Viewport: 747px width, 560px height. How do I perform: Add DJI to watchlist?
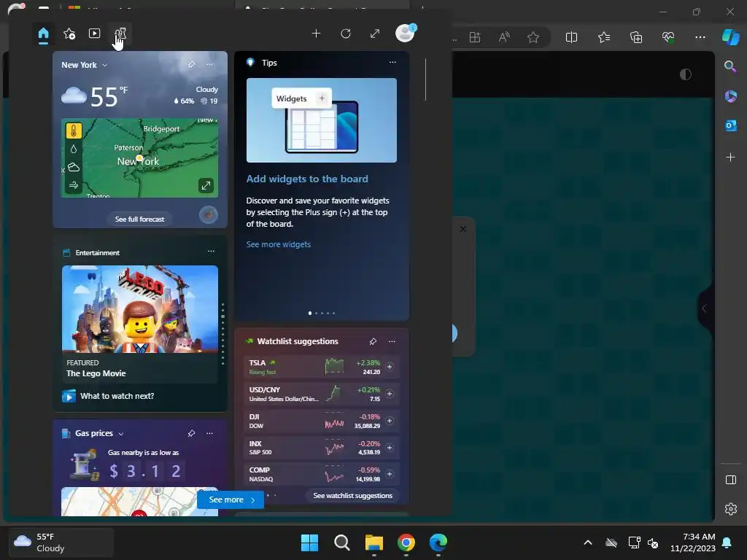point(390,421)
